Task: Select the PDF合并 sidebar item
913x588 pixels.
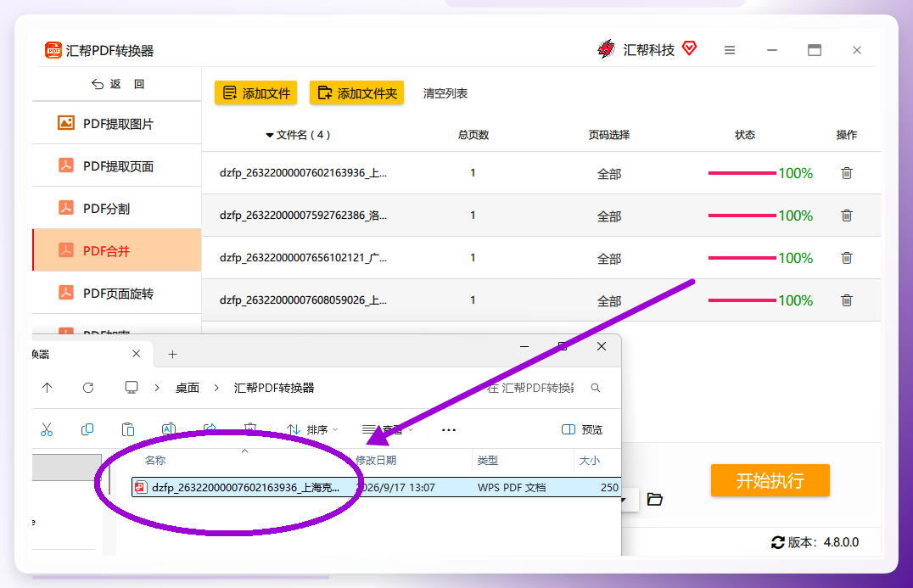Action: click(x=117, y=250)
